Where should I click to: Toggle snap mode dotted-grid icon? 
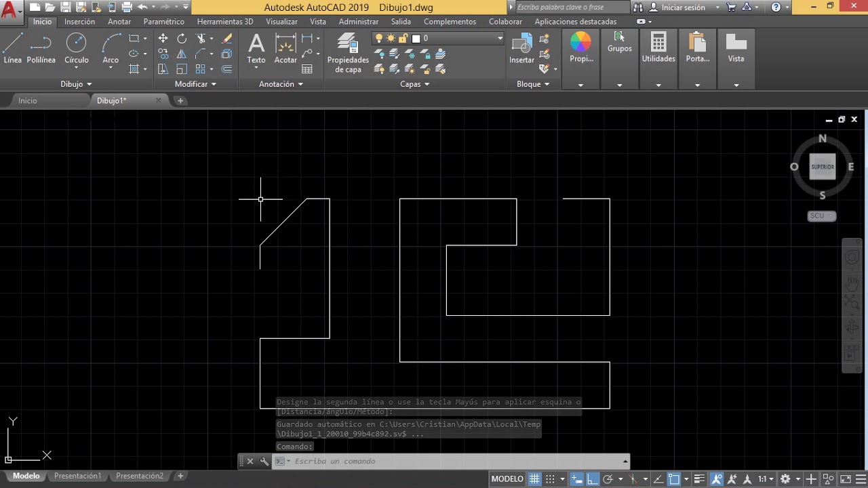551,479
